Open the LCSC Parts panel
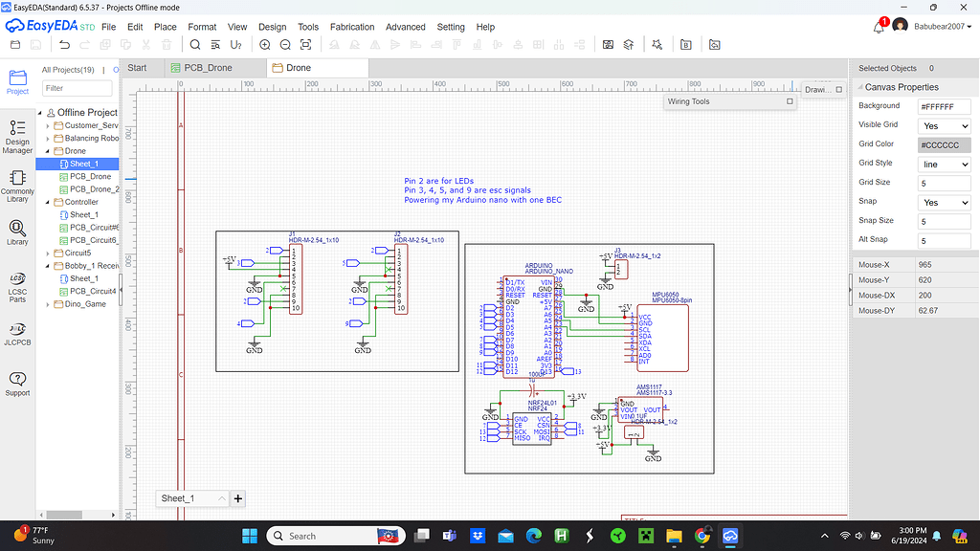Image resolution: width=980 pixels, height=551 pixels. 17,283
